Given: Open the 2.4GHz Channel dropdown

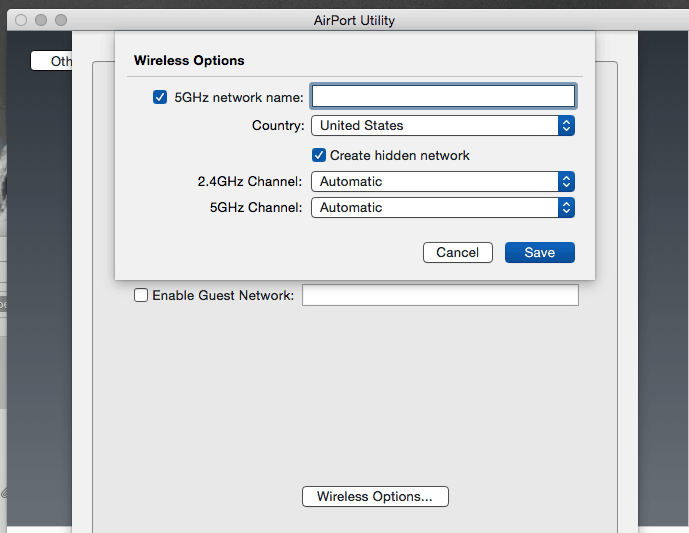Looking at the screenshot, I should 443,181.
